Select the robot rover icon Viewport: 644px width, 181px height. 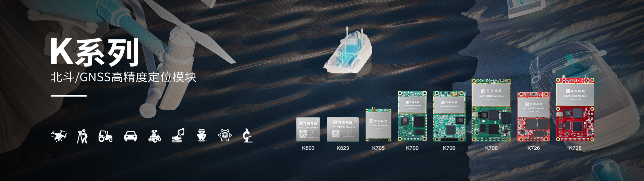tap(154, 135)
